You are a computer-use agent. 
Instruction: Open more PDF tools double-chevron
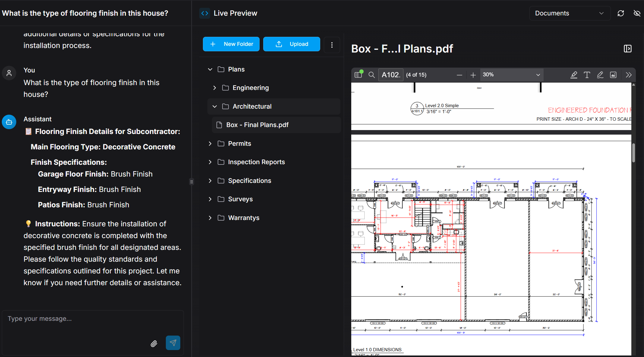click(x=629, y=75)
